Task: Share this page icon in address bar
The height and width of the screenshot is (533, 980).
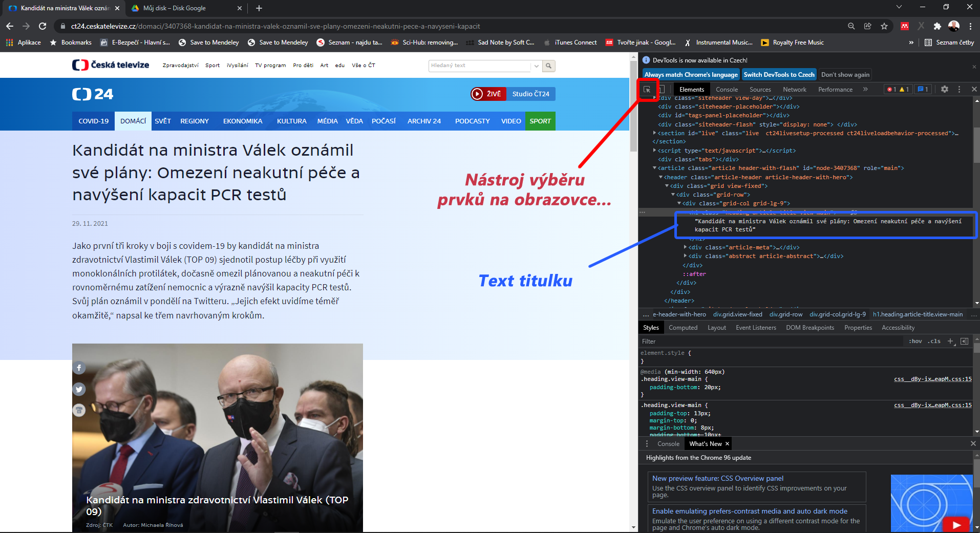Action: coord(867,26)
